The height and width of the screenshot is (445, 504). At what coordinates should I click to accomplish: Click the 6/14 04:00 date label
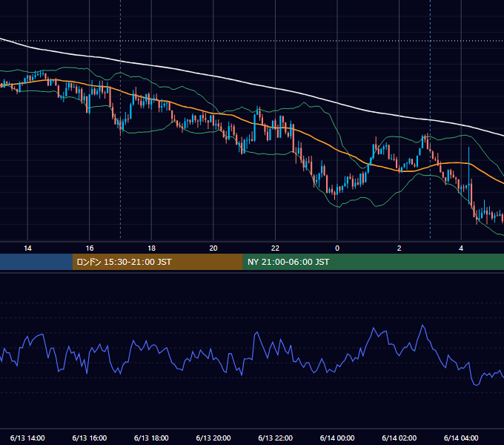coord(461,438)
